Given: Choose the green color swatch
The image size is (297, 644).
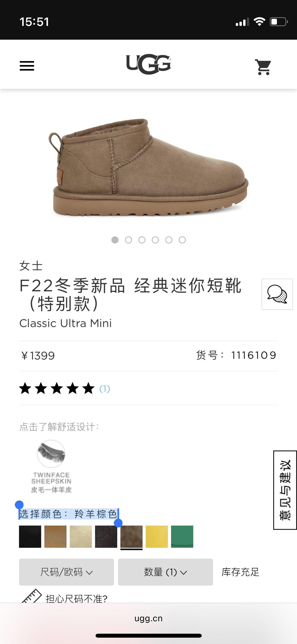Looking at the screenshot, I should coord(182,537).
